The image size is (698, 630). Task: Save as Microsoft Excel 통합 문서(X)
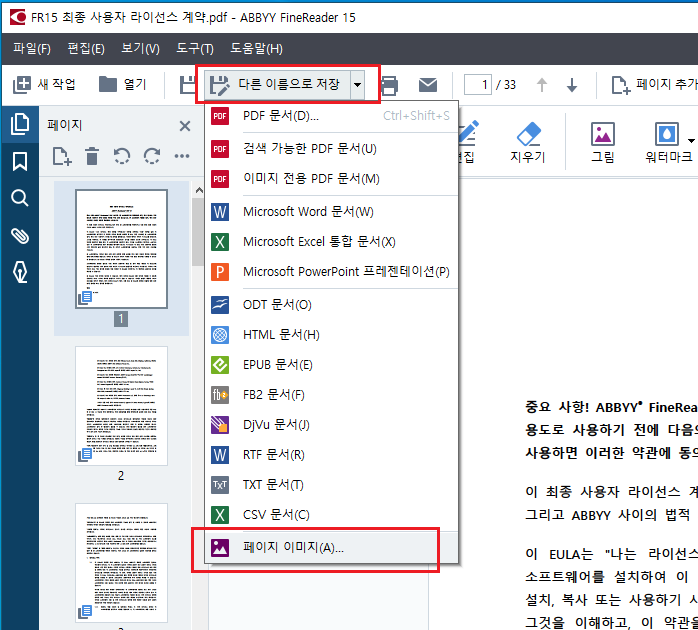coord(332,242)
